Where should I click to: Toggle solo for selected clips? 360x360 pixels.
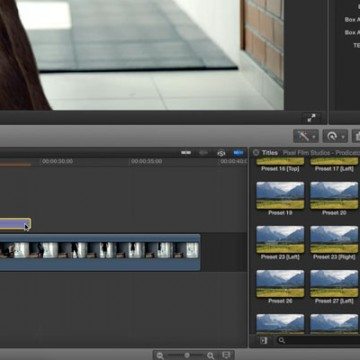221,153
